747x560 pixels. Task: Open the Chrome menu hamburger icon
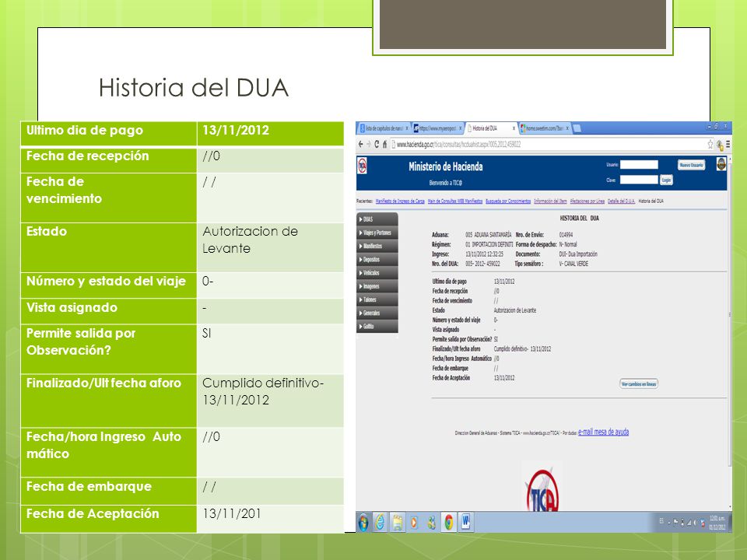click(x=728, y=145)
